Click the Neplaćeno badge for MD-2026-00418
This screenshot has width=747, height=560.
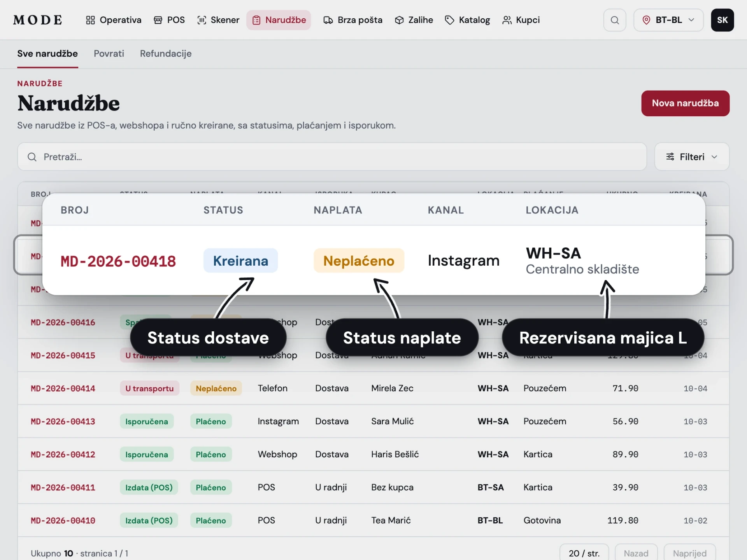coord(359,261)
